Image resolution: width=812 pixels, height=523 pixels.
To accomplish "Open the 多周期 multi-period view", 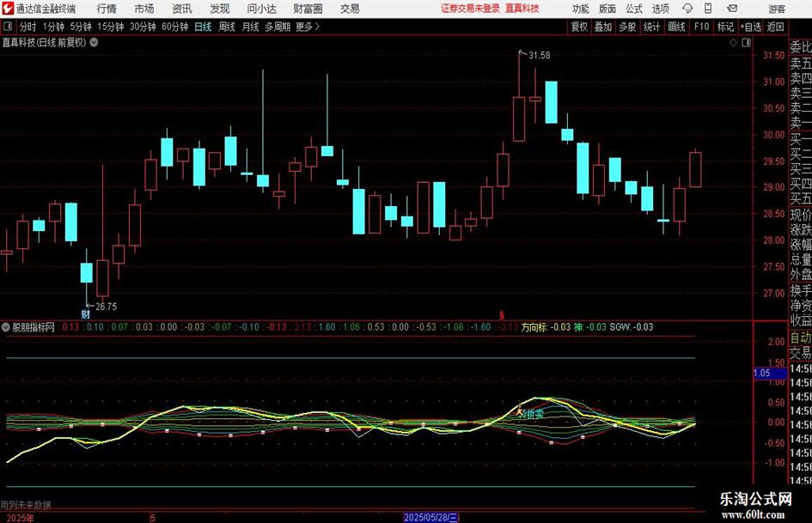I will tap(278, 27).
